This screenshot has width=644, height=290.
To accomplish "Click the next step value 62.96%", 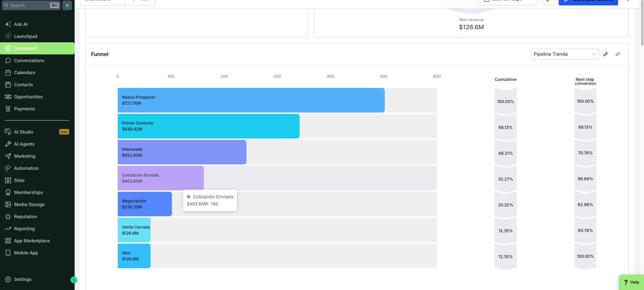I will point(585,205).
